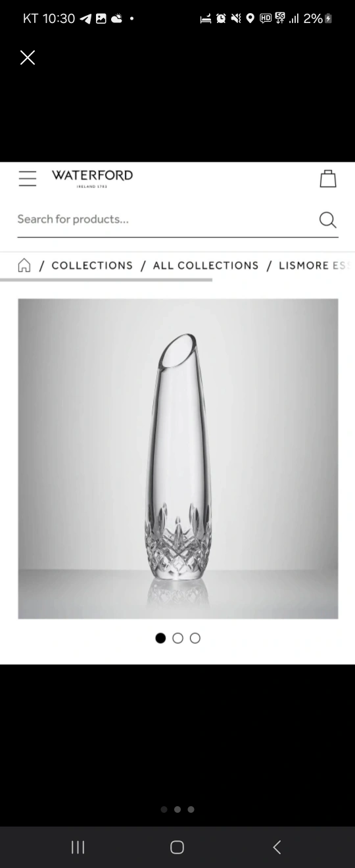The height and width of the screenshot is (868, 355).
Task: Click the breadcrumb horizontal scroll indicator bar
Action: [106, 280]
